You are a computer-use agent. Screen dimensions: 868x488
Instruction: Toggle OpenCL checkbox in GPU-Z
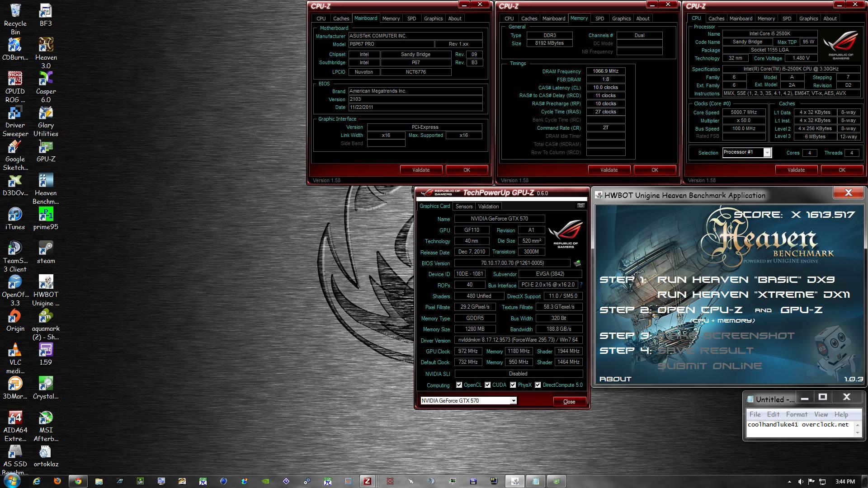459,385
